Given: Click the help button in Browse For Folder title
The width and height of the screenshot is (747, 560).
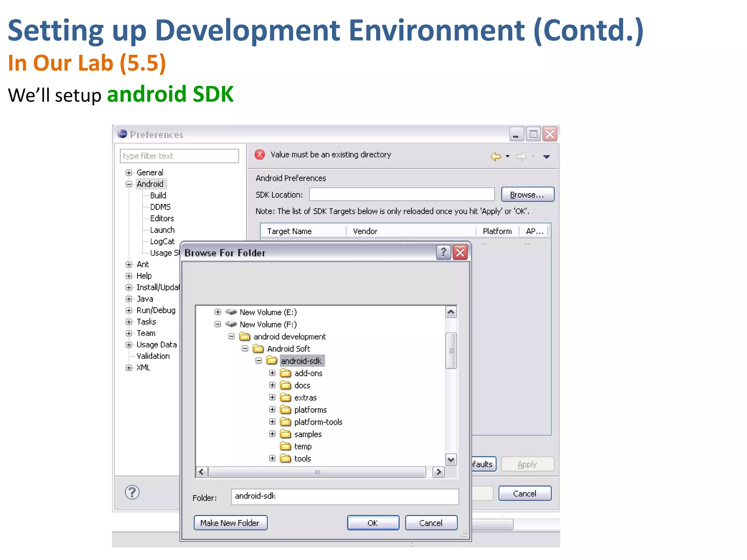Looking at the screenshot, I should [x=444, y=252].
